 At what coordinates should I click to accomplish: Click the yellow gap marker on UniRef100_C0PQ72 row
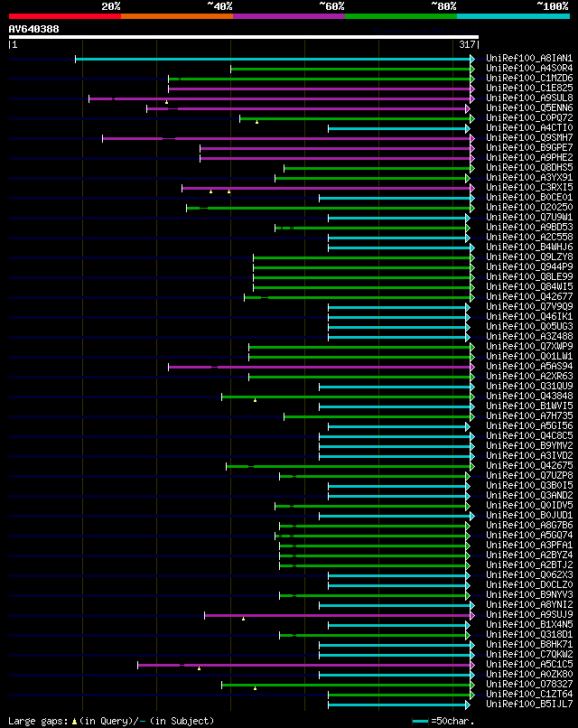(256, 122)
